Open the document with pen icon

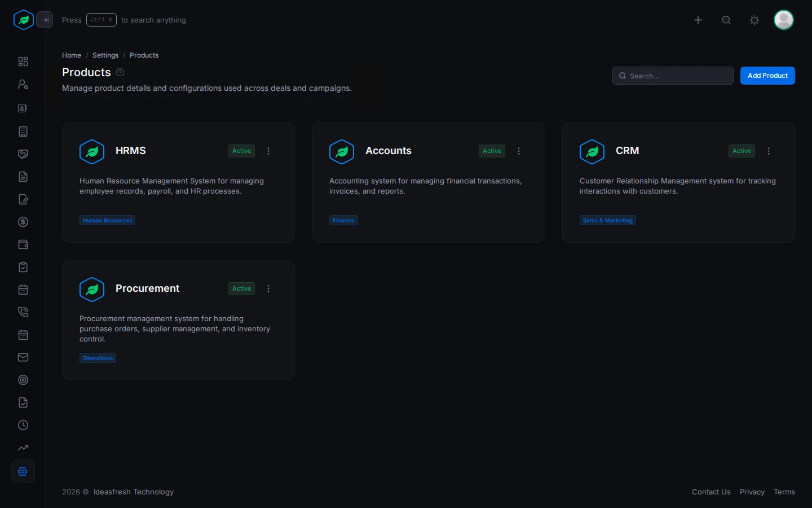pyautogui.click(x=23, y=199)
